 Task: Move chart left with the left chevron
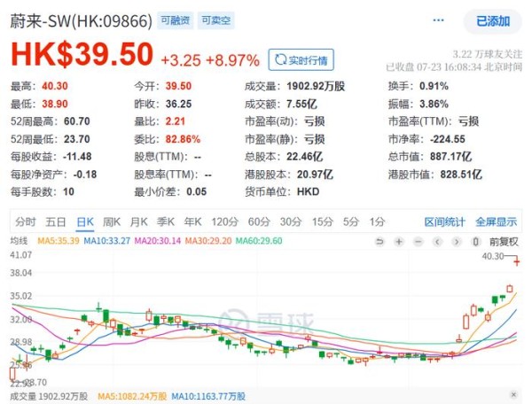[437, 242]
